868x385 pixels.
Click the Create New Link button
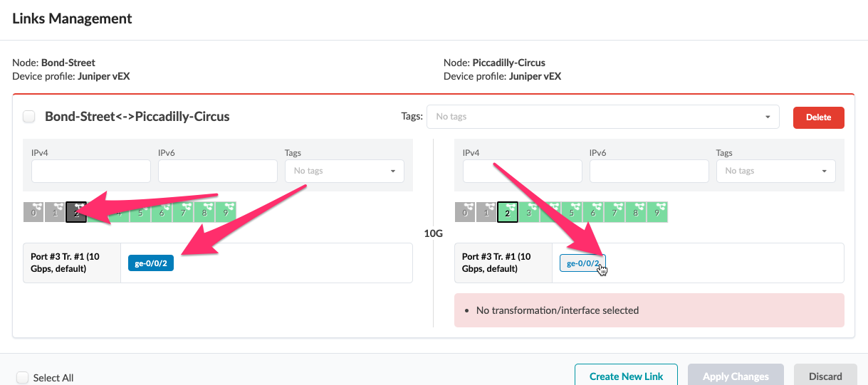(626, 376)
